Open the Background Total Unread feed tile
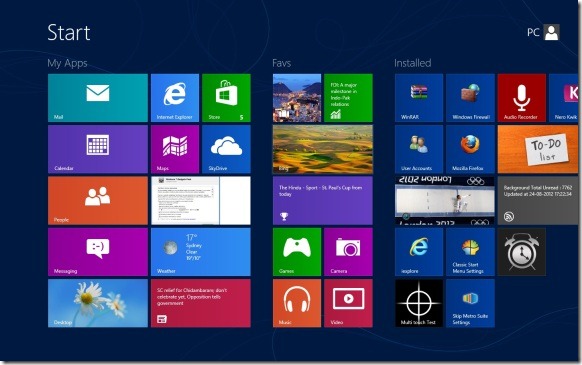This screenshot has height=365, width=582. [x=538, y=201]
